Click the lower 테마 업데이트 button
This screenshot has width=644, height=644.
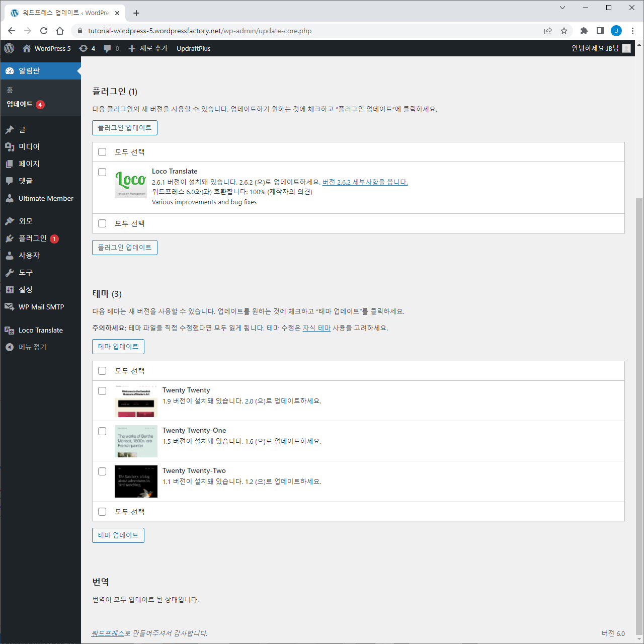pyautogui.click(x=118, y=535)
